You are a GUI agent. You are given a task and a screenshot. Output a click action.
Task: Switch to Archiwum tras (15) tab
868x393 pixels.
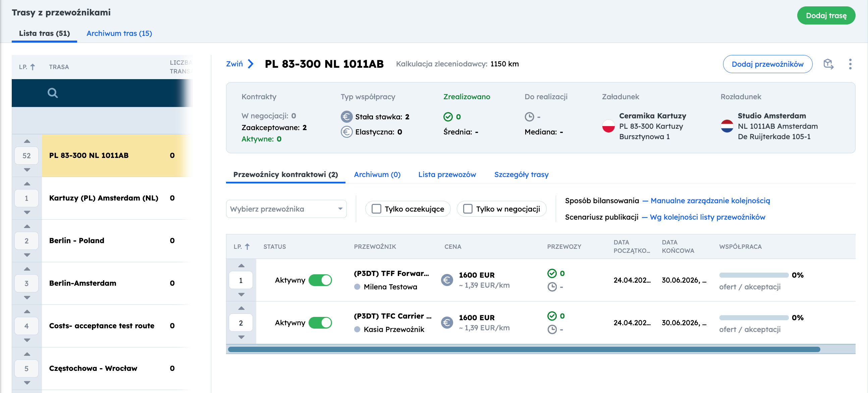click(x=119, y=33)
